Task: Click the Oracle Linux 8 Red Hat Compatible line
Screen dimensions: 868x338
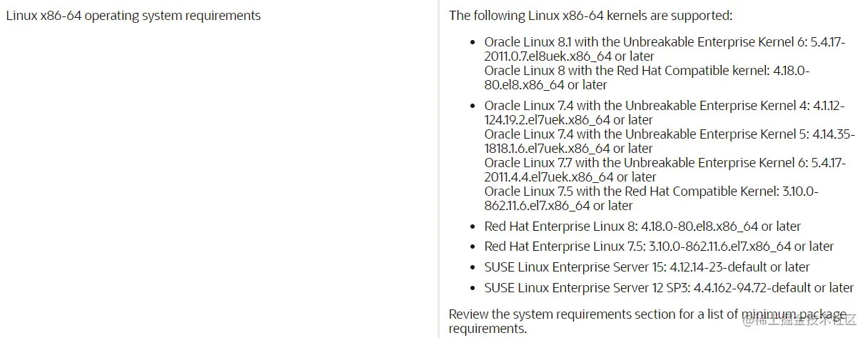Action: click(x=647, y=71)
